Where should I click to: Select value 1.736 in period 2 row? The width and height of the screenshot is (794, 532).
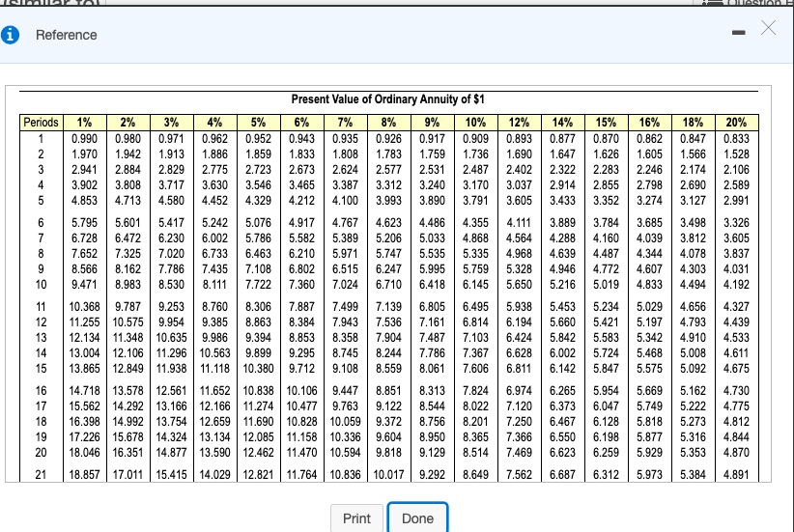coord(475,154)
